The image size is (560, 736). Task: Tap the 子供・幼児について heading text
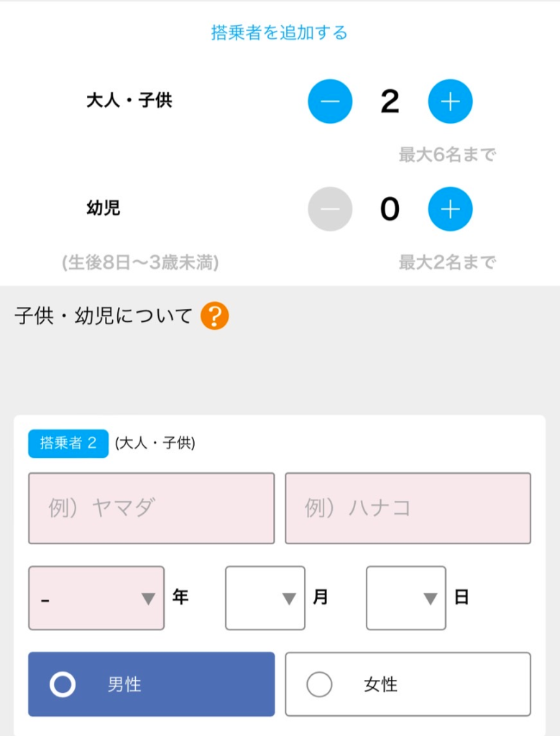point(104,316)
